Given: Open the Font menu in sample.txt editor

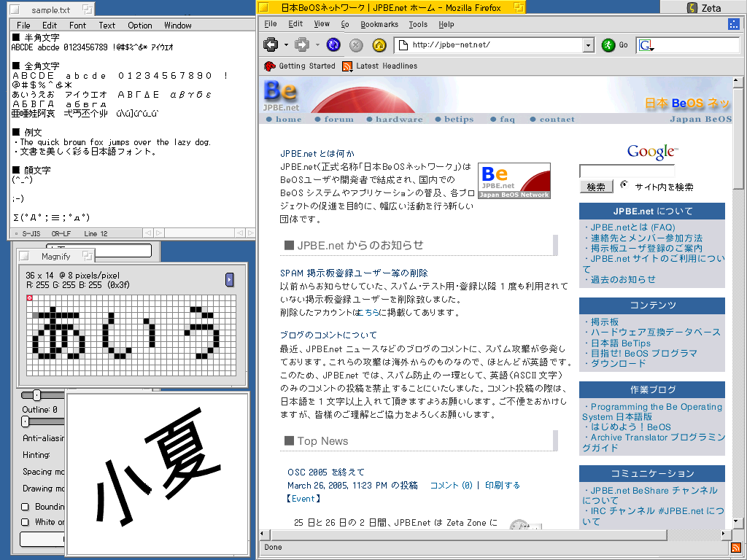Looking at the screenshot, I should point(77,26).
